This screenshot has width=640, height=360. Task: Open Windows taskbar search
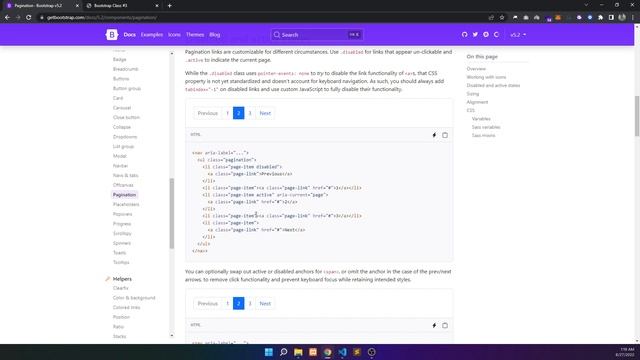click(283, 352)
